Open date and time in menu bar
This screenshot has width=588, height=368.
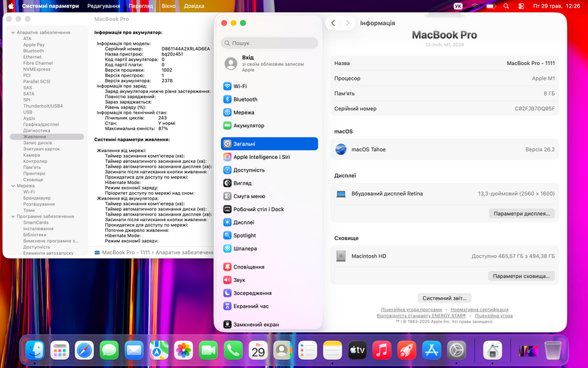(556, 6)
